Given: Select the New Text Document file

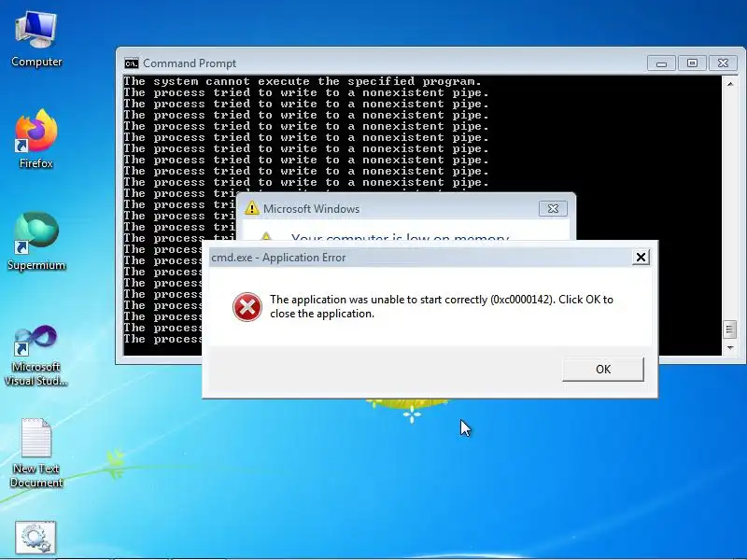Looking at the screenshot, I should point(36,453).
